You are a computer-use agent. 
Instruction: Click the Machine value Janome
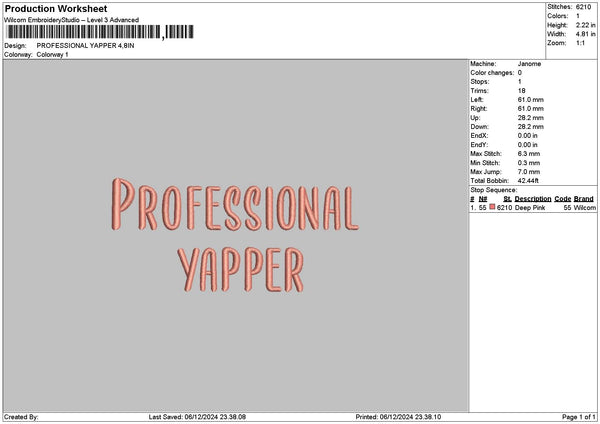(x=529, y=64)
